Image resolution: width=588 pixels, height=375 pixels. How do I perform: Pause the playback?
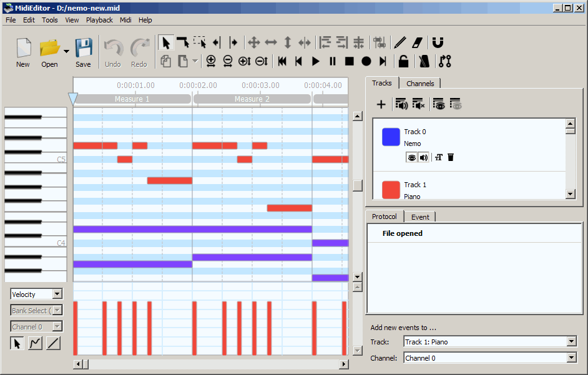click(x=333, y=61)
